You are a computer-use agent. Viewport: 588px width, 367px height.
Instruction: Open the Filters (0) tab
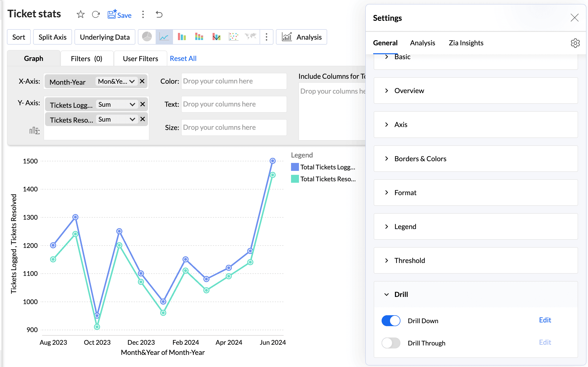pos(86,59)
